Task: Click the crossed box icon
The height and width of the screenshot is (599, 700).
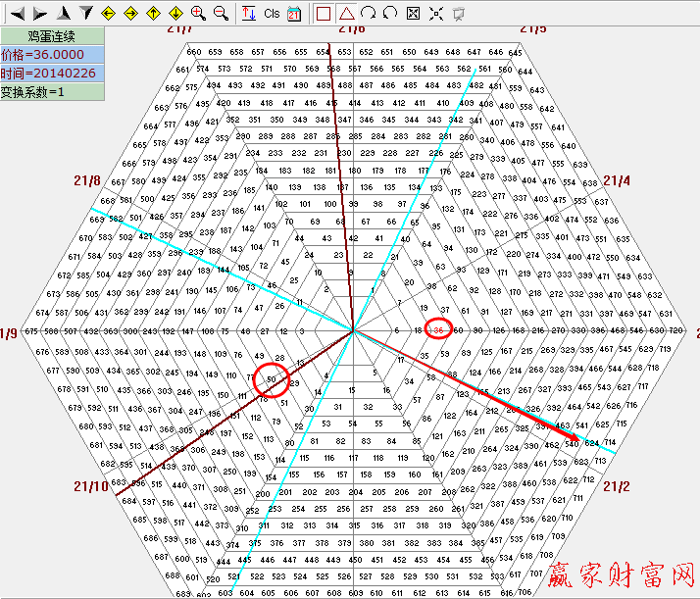Action: click(x=413, y=14)
